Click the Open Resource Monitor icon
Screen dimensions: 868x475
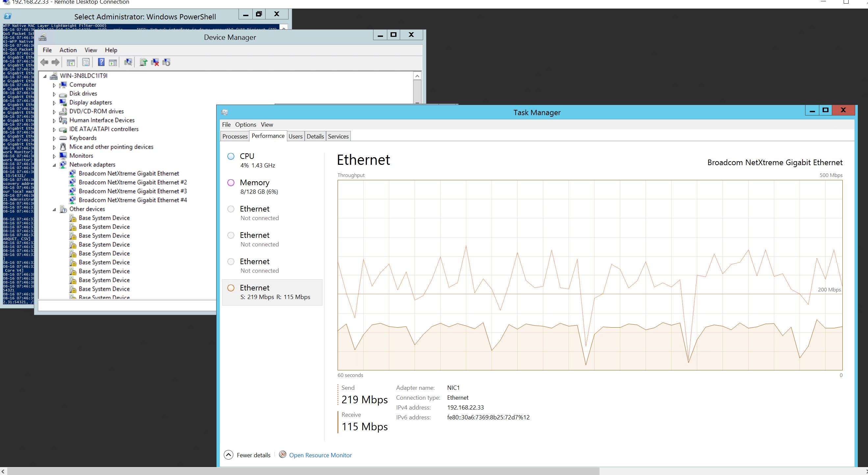pyautogui.click(x=283, y=455)
